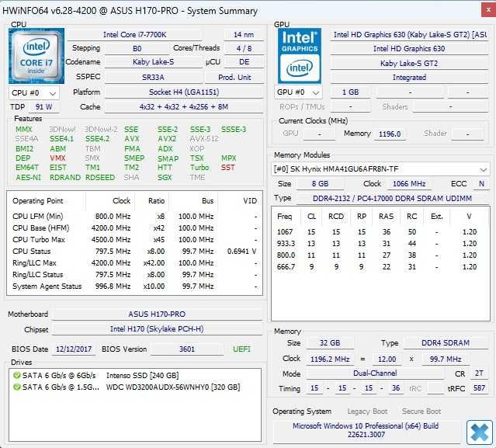Click the TDP 91 W value

pos(44,107)
